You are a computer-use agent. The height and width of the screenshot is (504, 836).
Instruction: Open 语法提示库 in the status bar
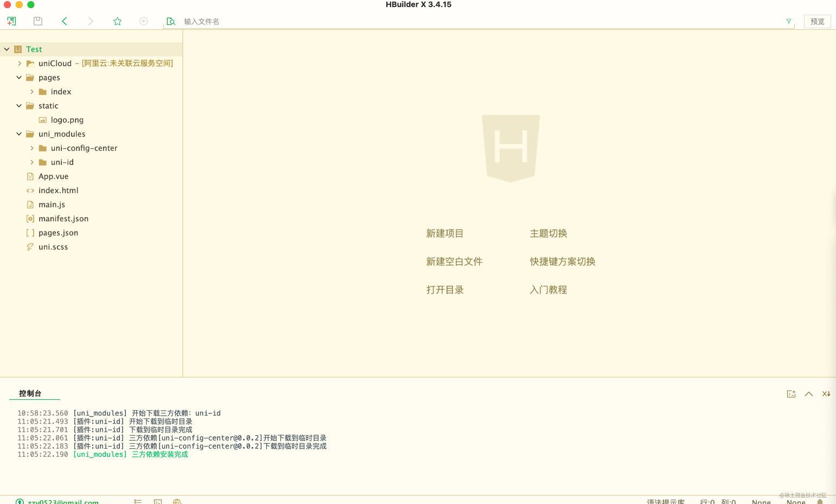[666, 502]
